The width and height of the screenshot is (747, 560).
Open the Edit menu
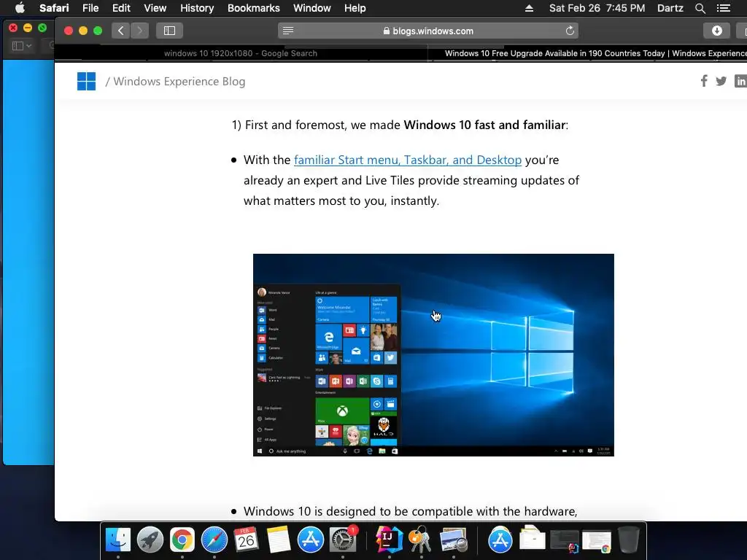click(x=122, y=8)
